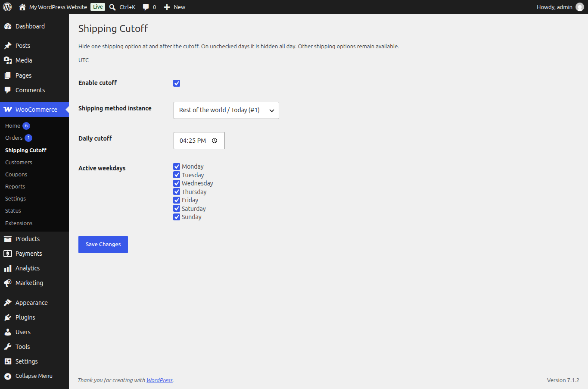Open the admin user avatar
Viewport: 588px width, 389px height.
pos(580,7)
